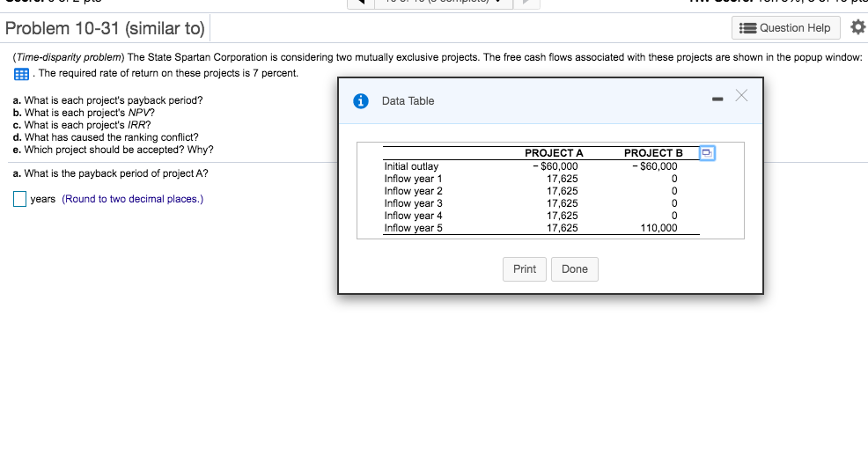Click the payback period answer box

(20, 199)
